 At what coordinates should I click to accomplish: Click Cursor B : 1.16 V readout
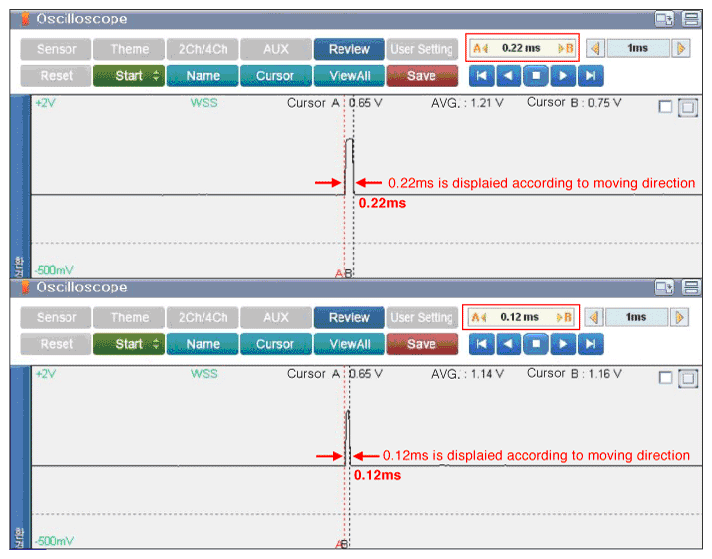click(x=574, y=374)
